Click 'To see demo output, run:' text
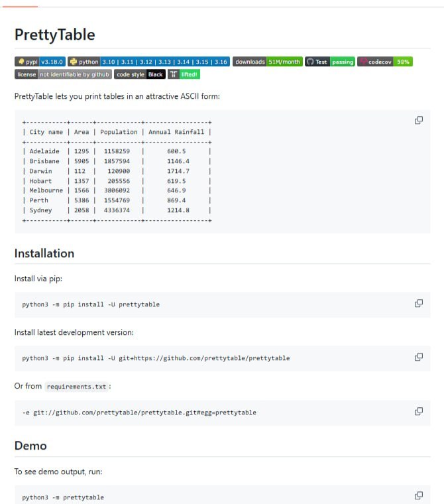This screenshot has height=504, width=444. (58, 472)
